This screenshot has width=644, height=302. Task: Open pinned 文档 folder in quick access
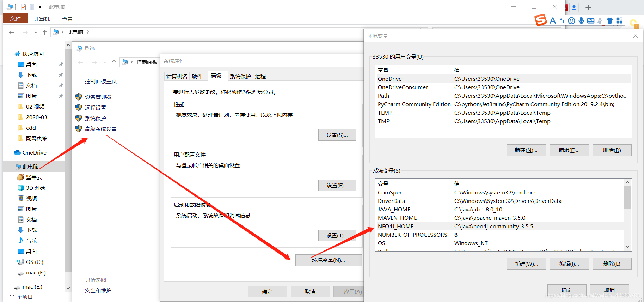31,85
